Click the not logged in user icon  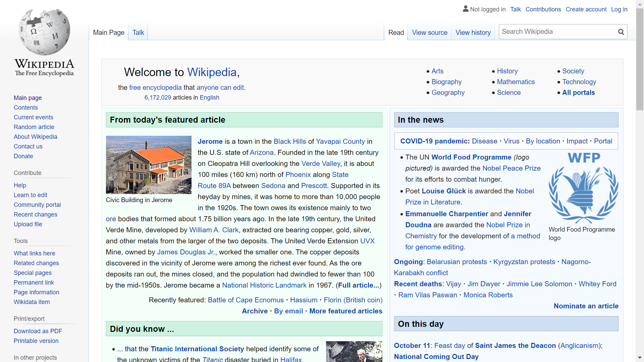466,9
